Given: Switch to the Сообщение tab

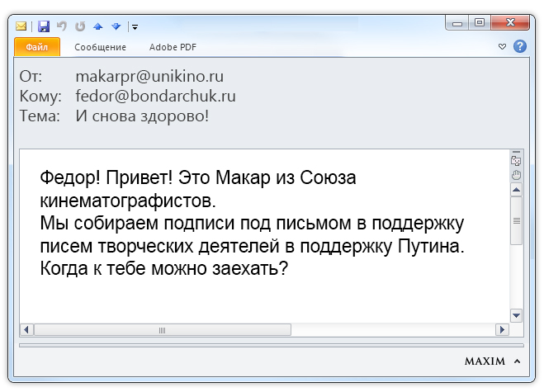Looking at the screenshot, I should pos(100,47).
